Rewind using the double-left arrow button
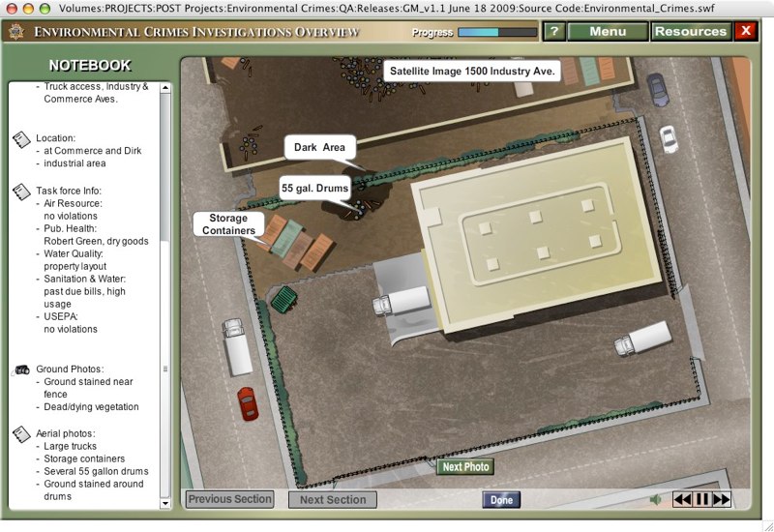Viewport: 774px width, 532px height. [683, 499]
